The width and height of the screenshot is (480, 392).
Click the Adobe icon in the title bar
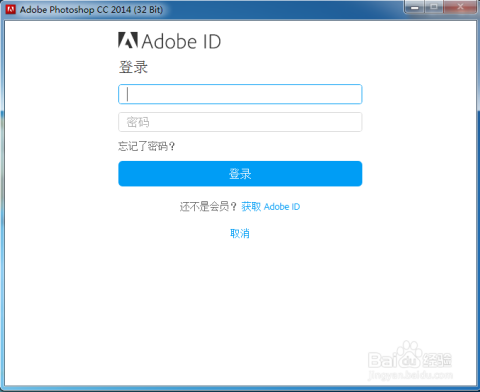pos(11,9)
